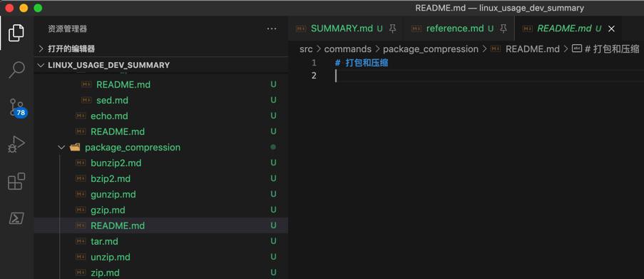
Task: Close the README.md editor tab
Action: click(x=611, y=29)
